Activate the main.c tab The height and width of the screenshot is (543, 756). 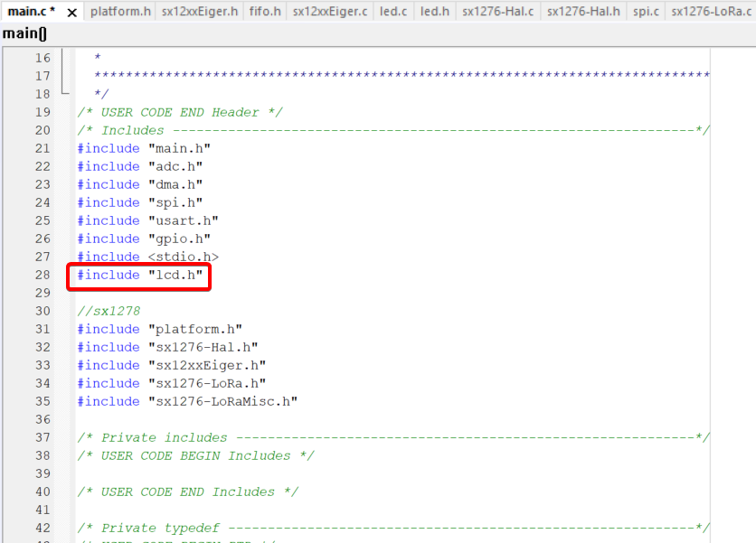tap(31, 12)
